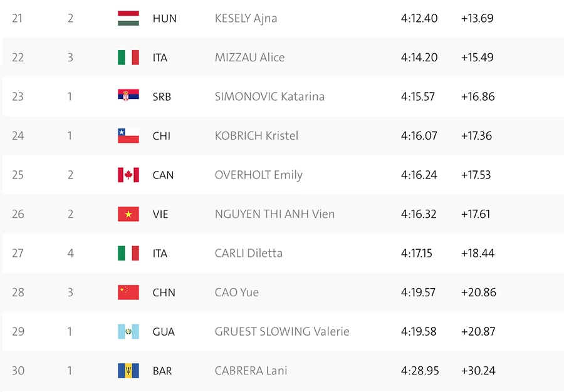Open GRUEST SLOWING Valerie's entry
The height and width of the screenshot is (392, 564).
coord(282,331)
